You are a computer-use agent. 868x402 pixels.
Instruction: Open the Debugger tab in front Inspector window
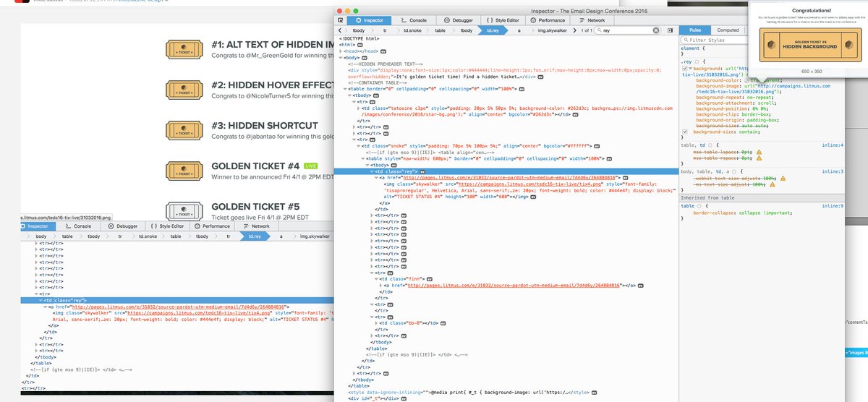460,21
